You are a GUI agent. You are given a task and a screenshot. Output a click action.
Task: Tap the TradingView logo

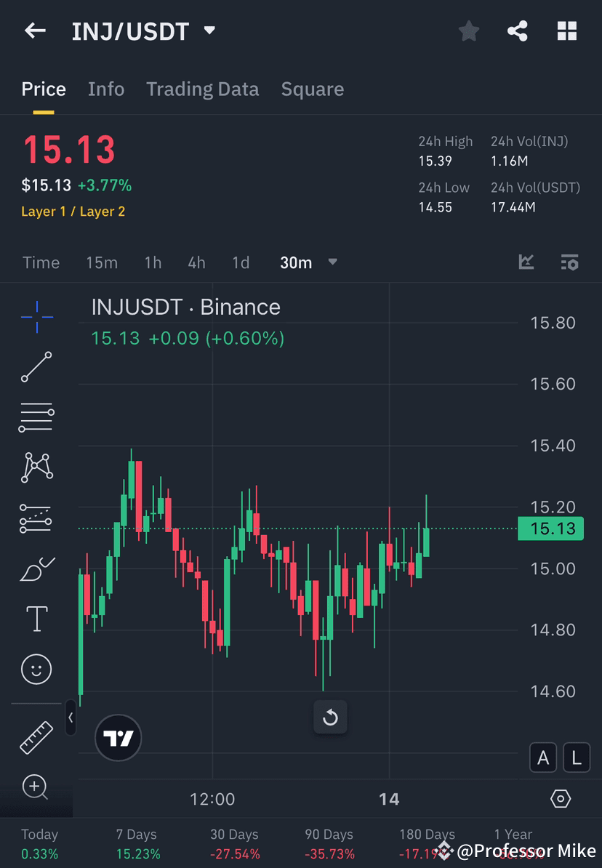pyautogui.click(x=118, y=738)
